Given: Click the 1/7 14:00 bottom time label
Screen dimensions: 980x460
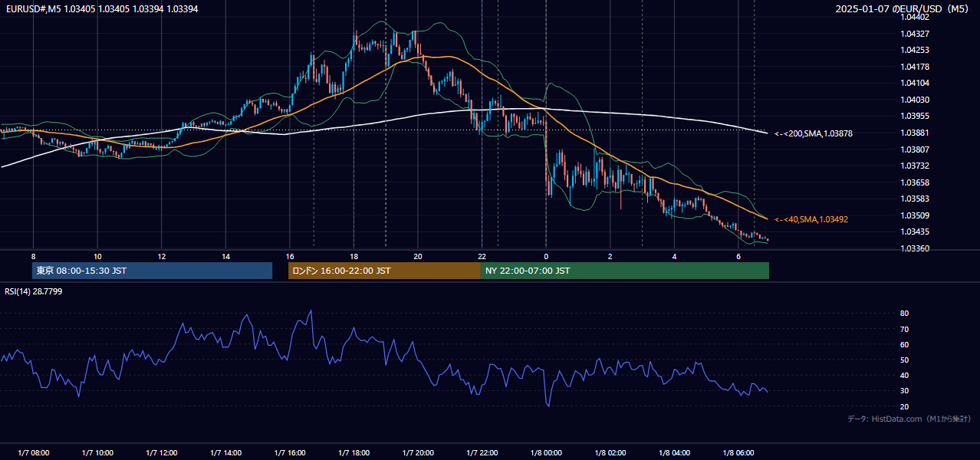Looking at the screenshot, I should 225,453.
